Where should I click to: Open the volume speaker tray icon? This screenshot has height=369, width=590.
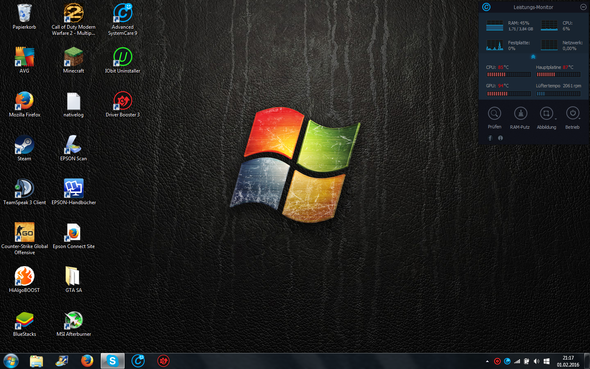537,361
